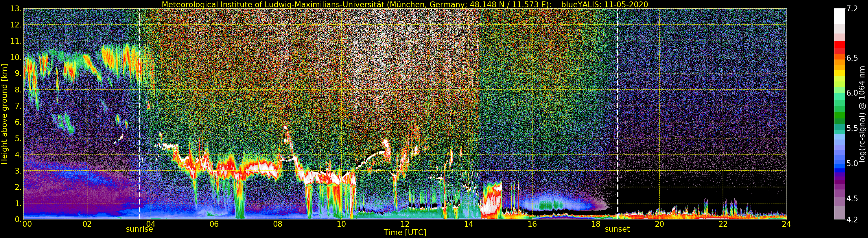Image resolution: width=868 pixels, height=238 pixels.
Task: Click the "7.2" value on the colorbar scale
Action: (852, 9)
